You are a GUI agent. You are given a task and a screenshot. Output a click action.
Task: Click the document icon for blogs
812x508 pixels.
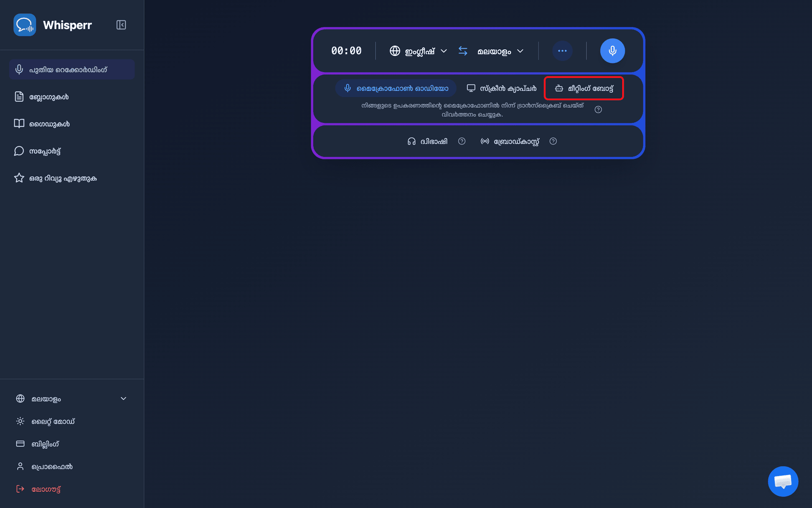[19, 97]
